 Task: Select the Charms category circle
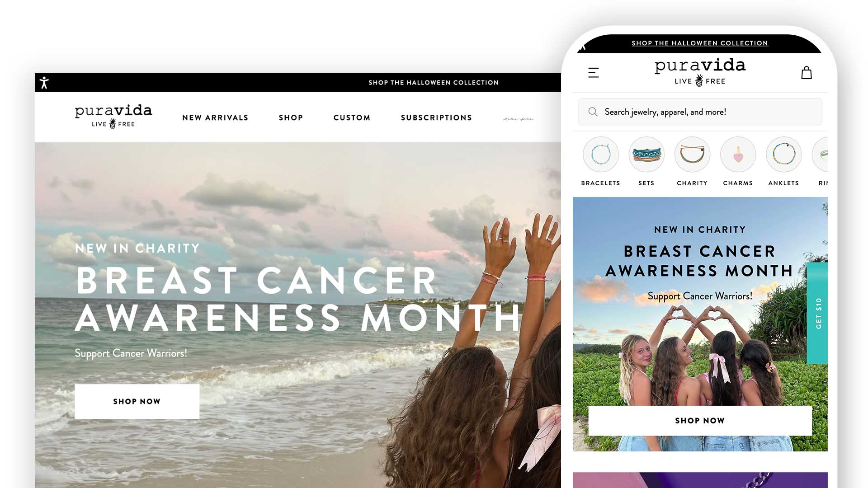[738, 155]
